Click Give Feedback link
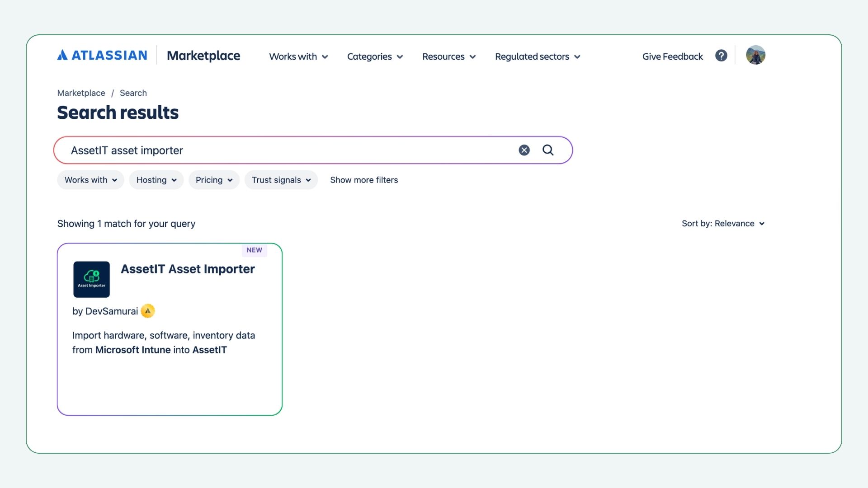The width and height of the screenshot is (868, 488). (x=672, y=56)
